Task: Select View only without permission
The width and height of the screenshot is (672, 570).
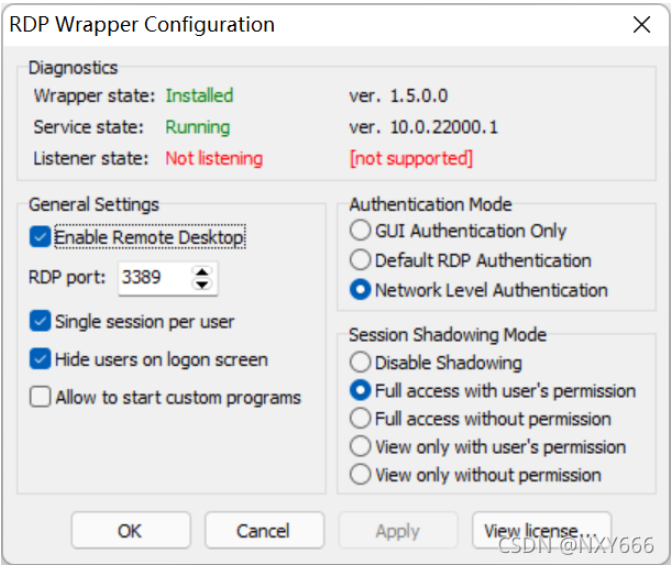Action: pos(361,475)
